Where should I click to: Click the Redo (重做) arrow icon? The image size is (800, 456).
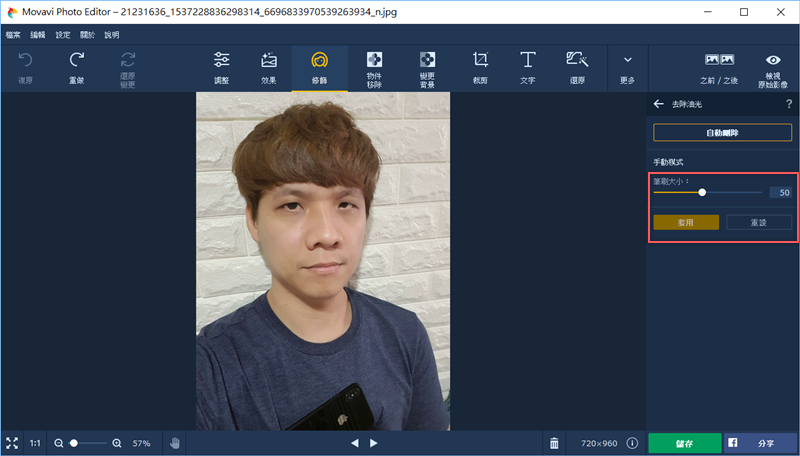click(77, 60)
